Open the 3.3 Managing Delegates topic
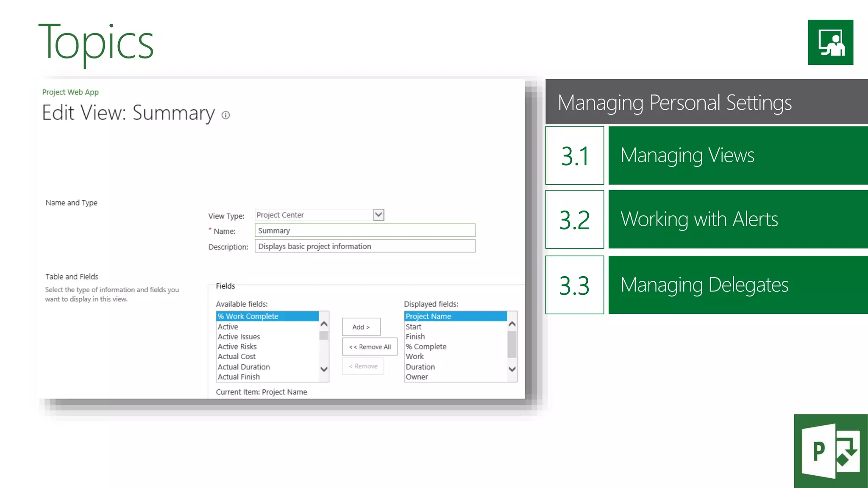 738,285
